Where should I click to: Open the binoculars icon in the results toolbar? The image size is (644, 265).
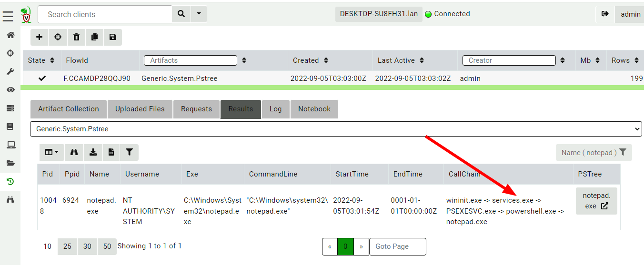(74, 152)
